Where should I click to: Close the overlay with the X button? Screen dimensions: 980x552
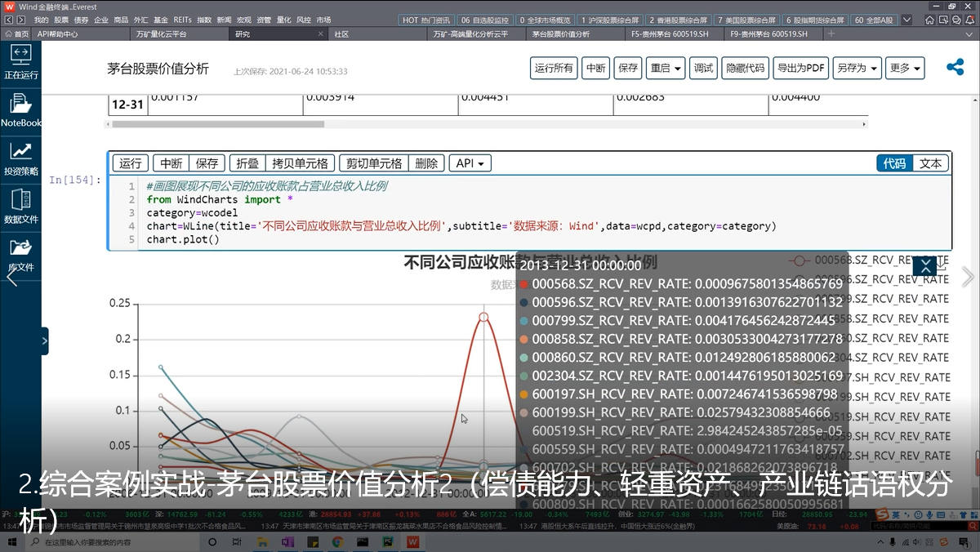[x=924, y=265]
